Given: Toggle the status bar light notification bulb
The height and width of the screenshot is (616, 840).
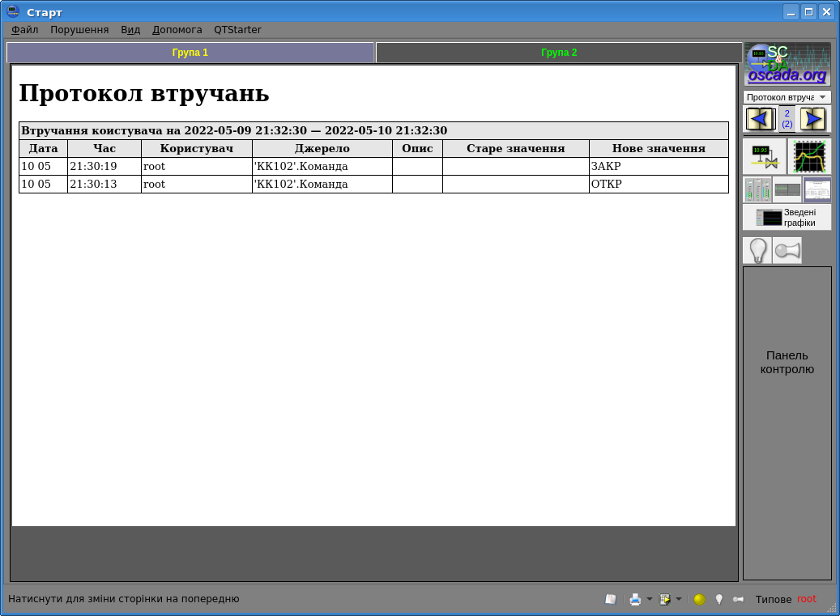Looking at the screenshot, I should click(x=718, y=600).
